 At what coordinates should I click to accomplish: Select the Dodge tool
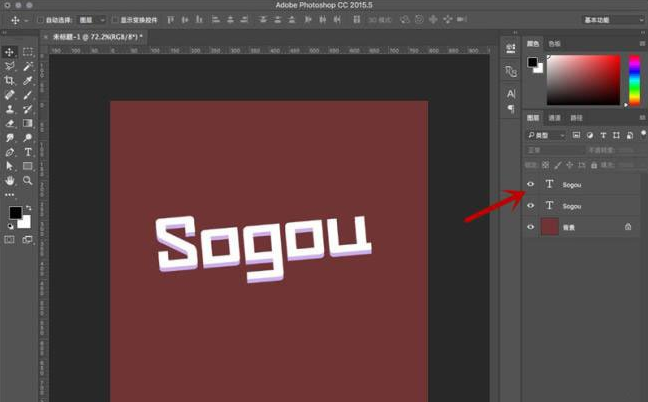(x=28, y=138)
